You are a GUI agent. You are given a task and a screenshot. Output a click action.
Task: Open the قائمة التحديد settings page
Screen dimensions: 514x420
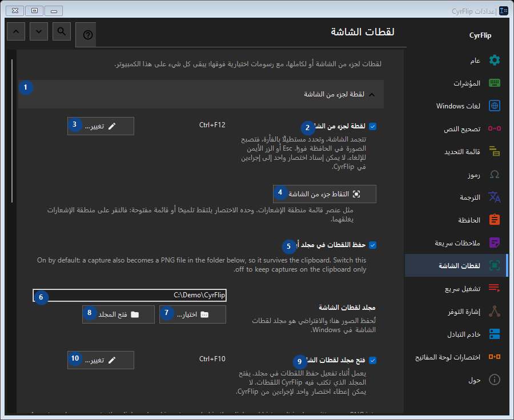coord(456,151)
